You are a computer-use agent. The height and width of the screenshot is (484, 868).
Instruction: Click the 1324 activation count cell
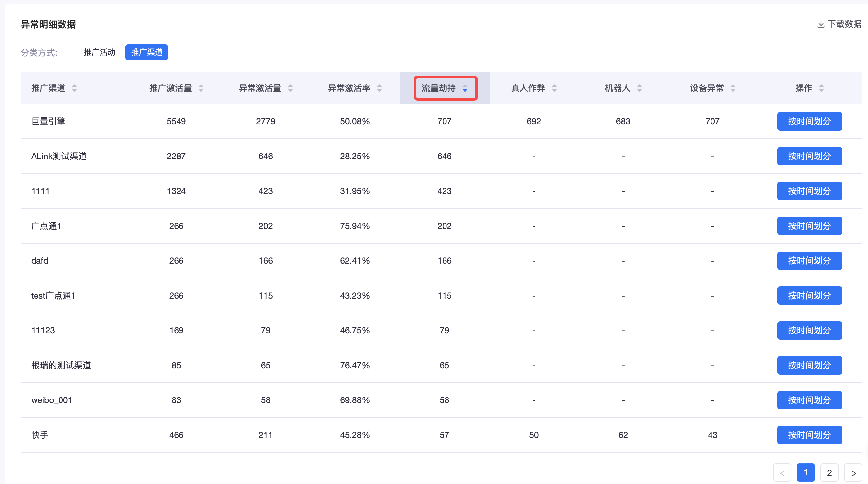(x=176, y=191)
